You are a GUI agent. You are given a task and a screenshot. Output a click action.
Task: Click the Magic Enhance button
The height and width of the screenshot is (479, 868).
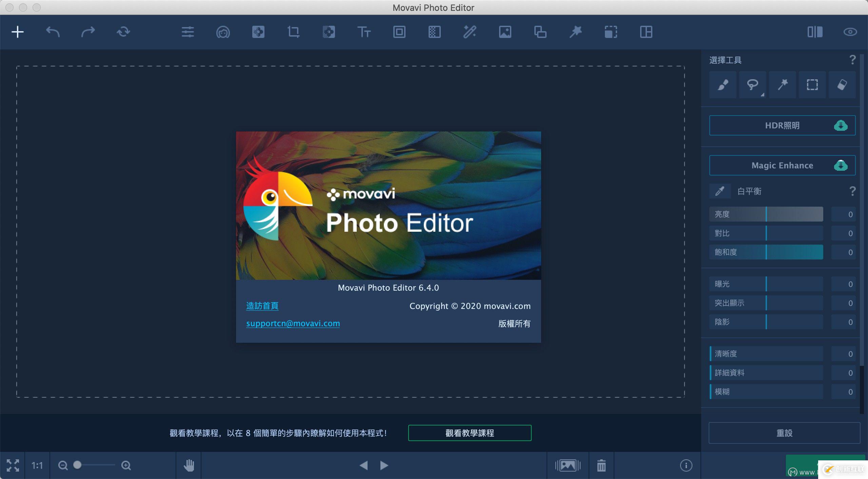(x=782, y=165)
